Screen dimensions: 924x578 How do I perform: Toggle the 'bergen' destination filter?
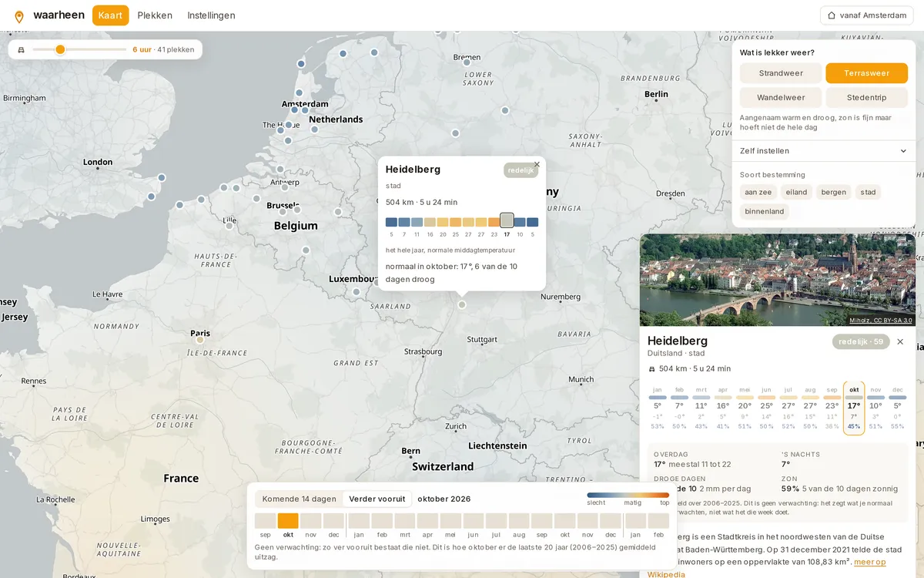coord(833,192)
